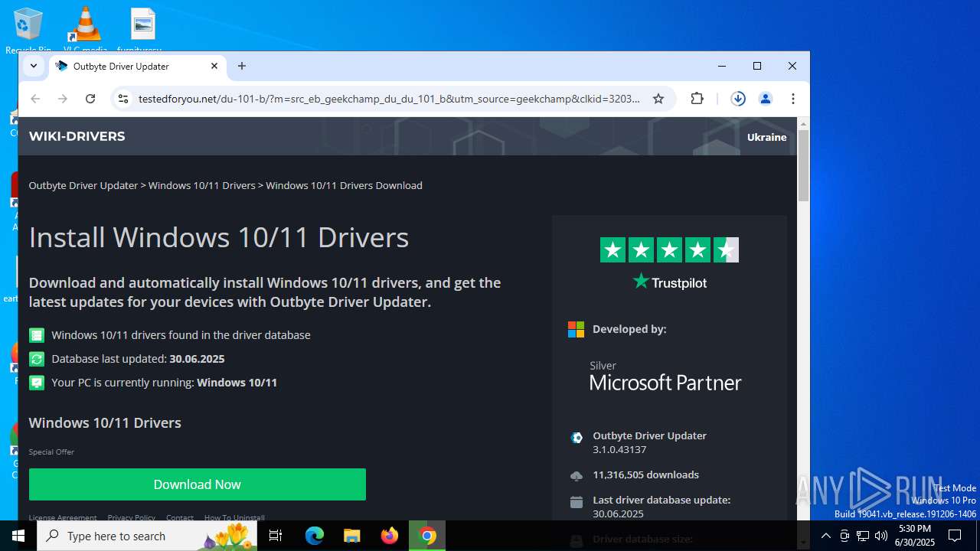Viewport: 980px width, 551px height.
Task: Click the 11,316,505 downloads text
Action: coord(645,474)
